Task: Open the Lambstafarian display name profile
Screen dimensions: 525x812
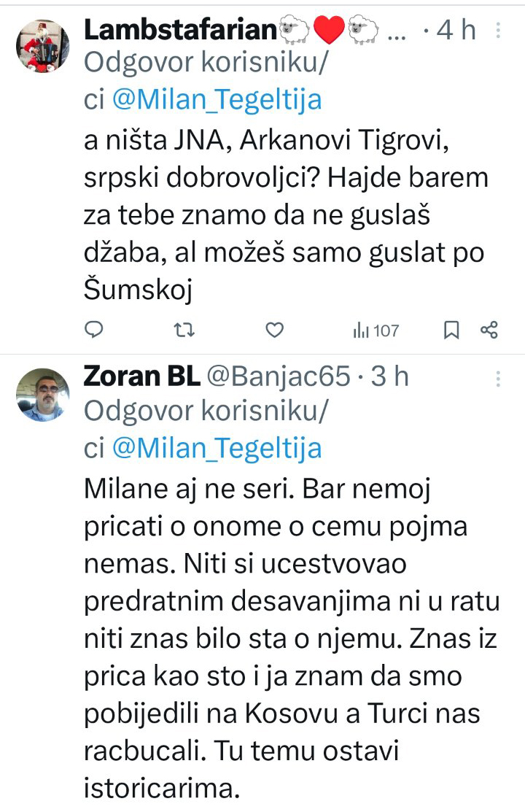Action: point(182,30)
